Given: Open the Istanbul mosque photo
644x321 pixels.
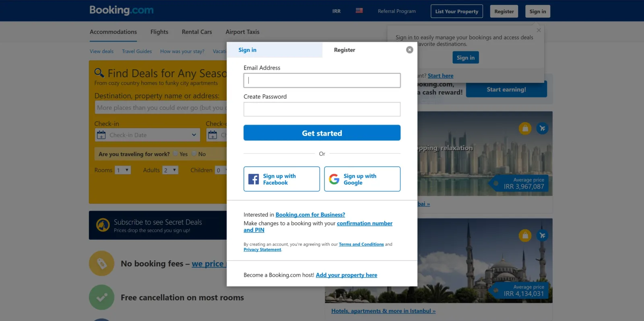Looking at the screenshot, I should [x=439, y=261].
